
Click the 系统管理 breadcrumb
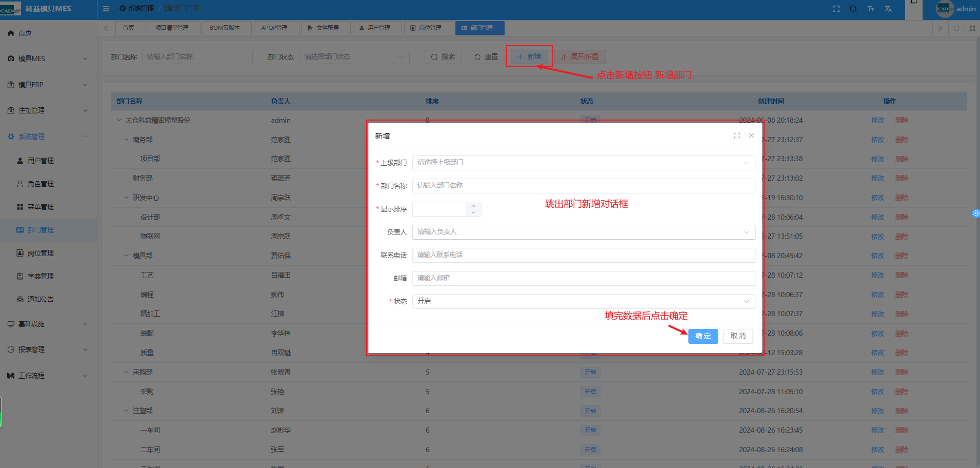(x=136, y=9)
